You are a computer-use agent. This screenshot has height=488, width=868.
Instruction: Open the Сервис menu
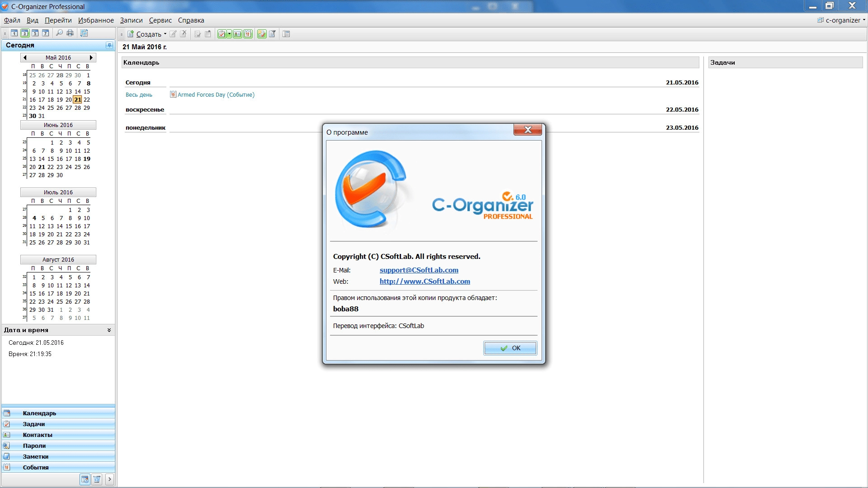(x=160, y=20)
